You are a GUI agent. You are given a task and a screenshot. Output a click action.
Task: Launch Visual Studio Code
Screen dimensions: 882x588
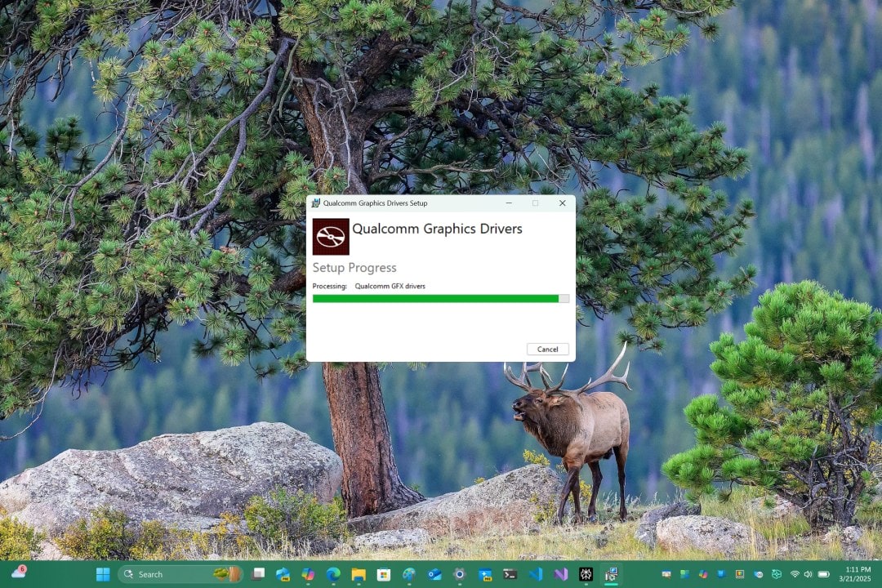point(536,574)
